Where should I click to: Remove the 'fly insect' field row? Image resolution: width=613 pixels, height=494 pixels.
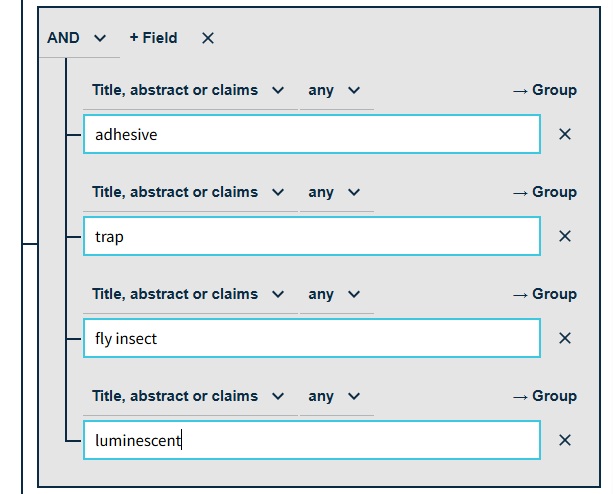565,338
